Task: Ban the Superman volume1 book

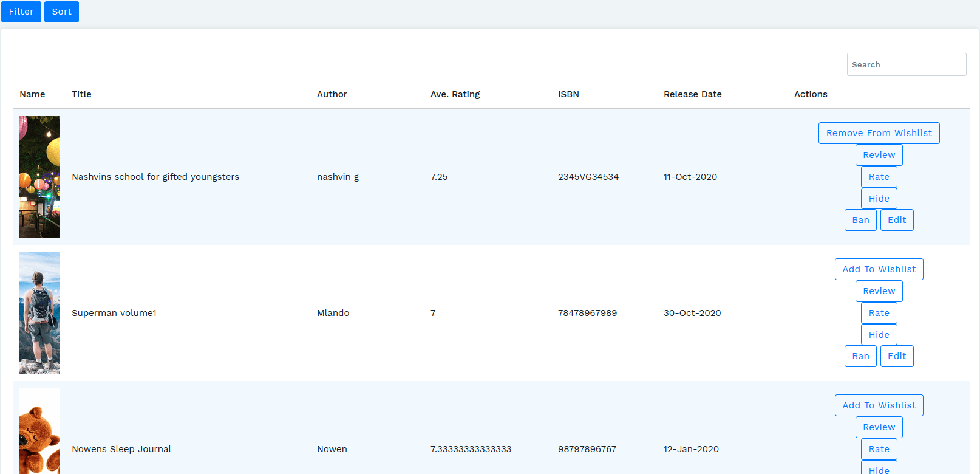Action: pos(860,356)
